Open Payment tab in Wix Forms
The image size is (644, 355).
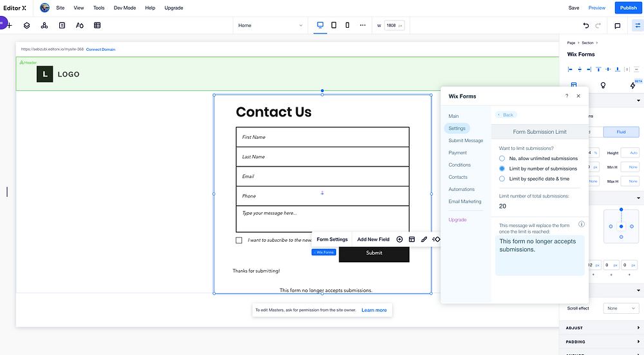click(x=457, y=152)
